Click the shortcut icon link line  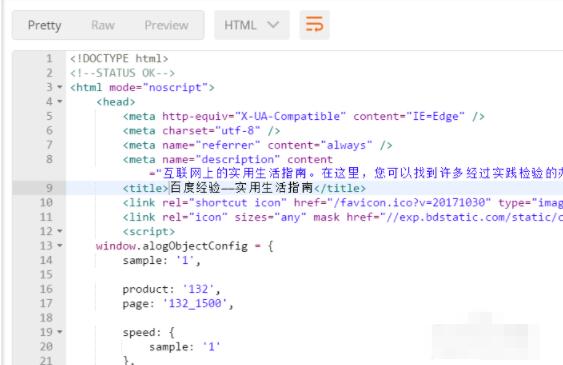point(343,203)
